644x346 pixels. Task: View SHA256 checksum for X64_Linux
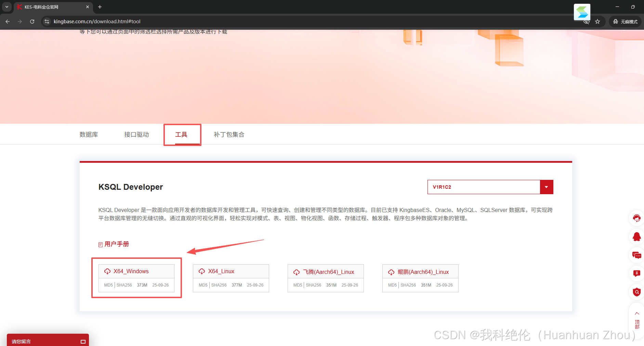(219, 285)
